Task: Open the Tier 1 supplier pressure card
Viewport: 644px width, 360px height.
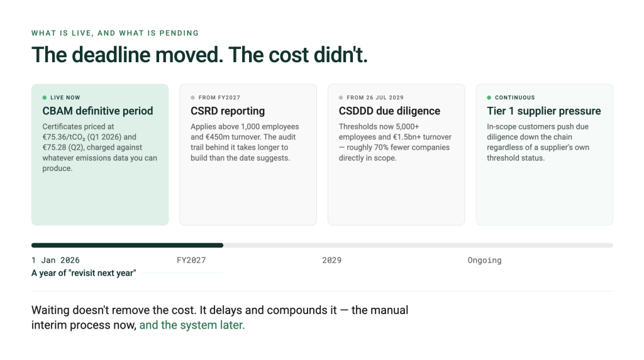Action: 544,155
